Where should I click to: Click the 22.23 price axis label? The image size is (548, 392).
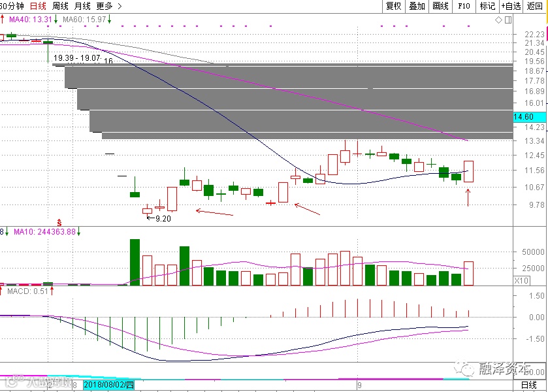tap(534, 34)
